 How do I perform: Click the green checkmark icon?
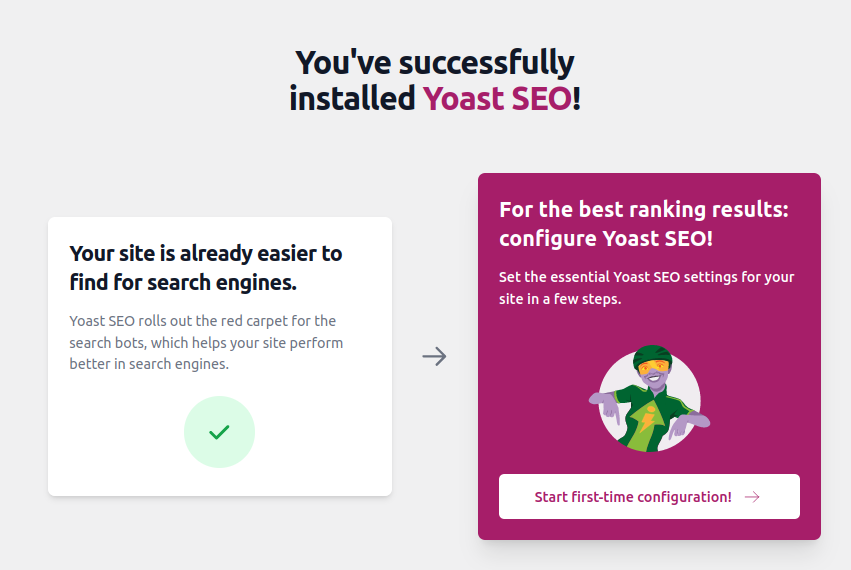[219, 432]
